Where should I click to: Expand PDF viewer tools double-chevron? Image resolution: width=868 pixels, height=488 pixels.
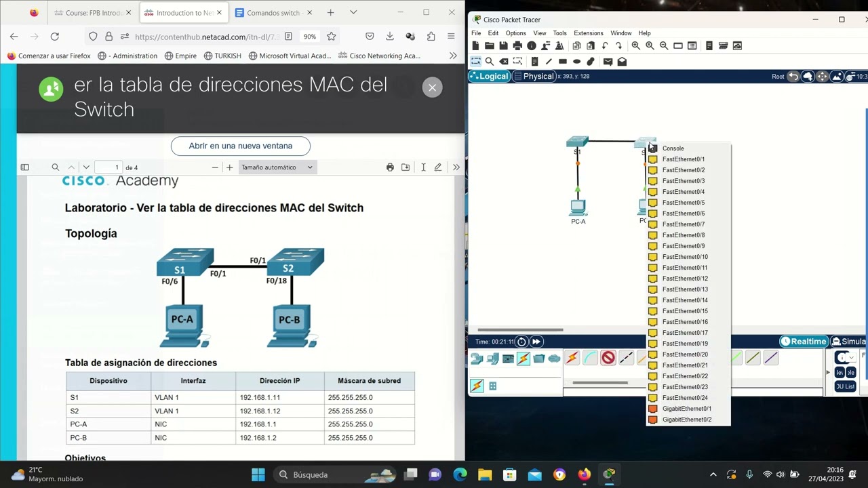tap(456, 167)
